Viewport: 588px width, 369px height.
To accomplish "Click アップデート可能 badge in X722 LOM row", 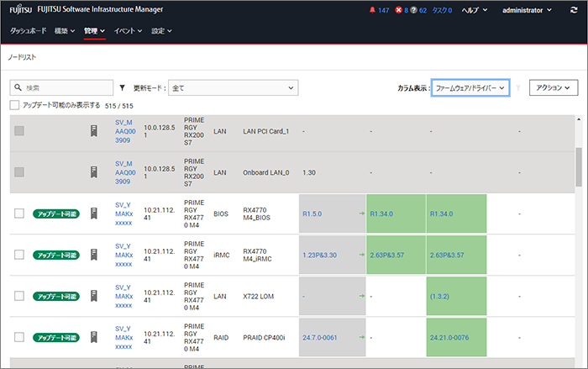I will click(56, 296).
